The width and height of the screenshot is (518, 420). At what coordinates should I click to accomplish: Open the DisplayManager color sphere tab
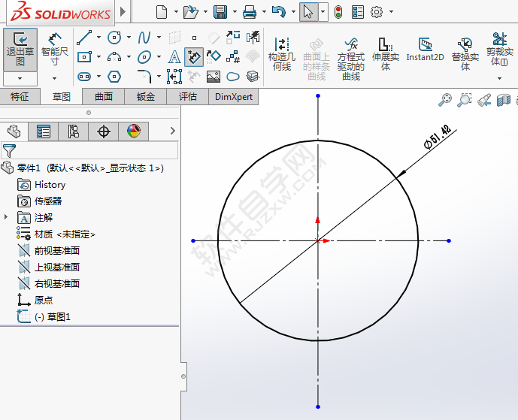click(x=133, y=132)
